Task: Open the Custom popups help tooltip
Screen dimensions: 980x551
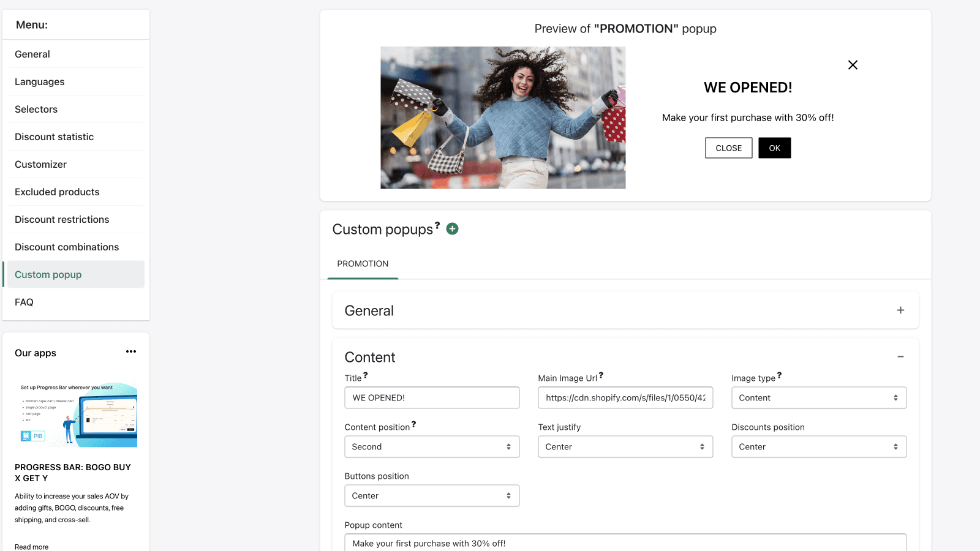Action: 437,225
